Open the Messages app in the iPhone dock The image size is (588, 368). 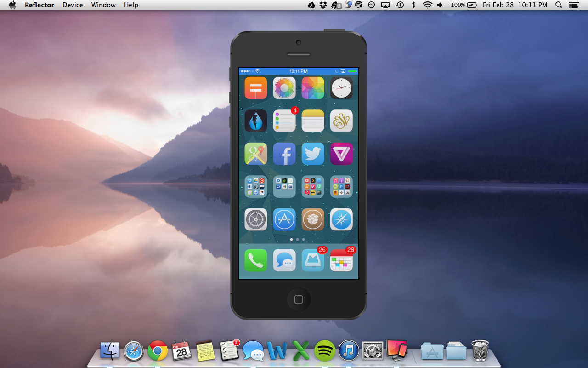point(284,260)
